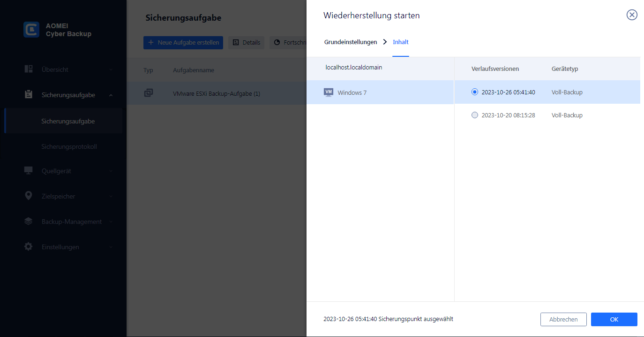644x337 pixels.
Task: Click the Verlaufsversionen column header
Action: (x=495, y=69)
